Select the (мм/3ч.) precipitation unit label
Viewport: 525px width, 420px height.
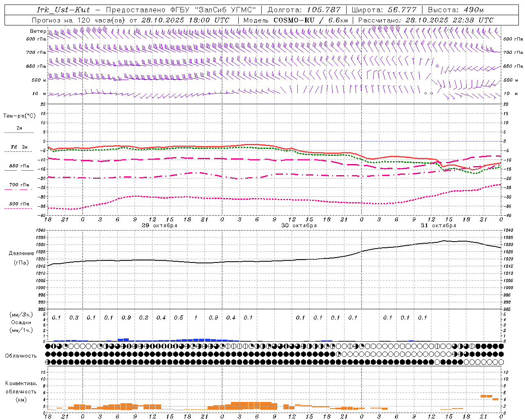(22, 315)
